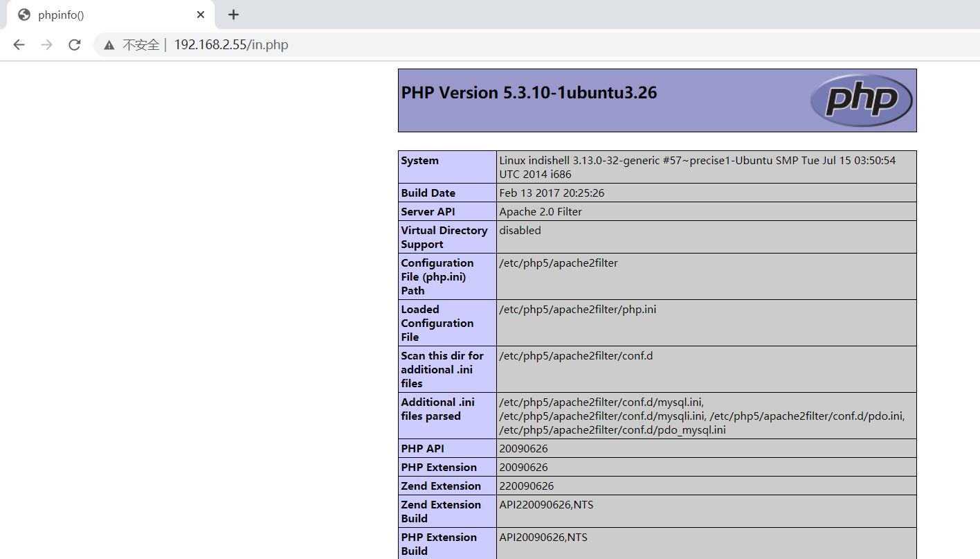Image resolution: width=980 pixels, height=559 pixels.
Task: Click the /etc/php5/apache2filter/php.ini value
Action: tap(578, 310)
